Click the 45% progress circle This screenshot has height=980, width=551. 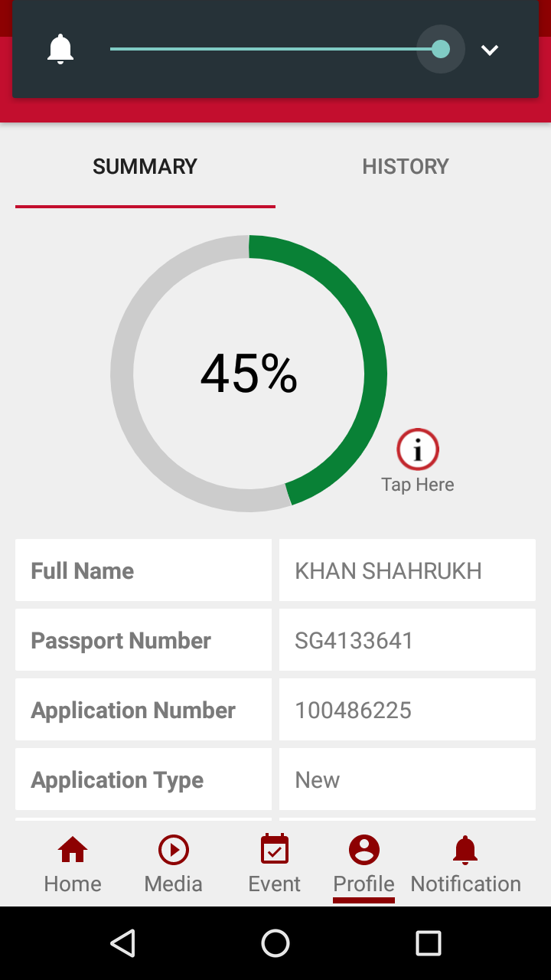[x=249, y=374]
